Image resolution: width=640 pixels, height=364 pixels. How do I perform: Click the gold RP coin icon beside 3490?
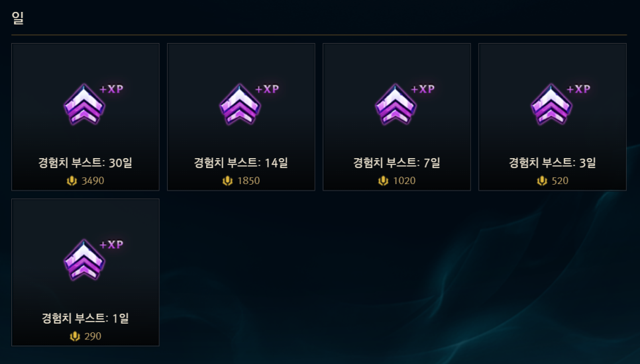click(x=72, y=181)
